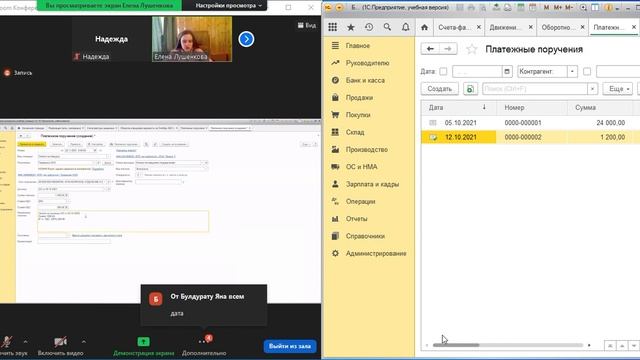Open the Контрагент filter dropdown

click(572, 71)
